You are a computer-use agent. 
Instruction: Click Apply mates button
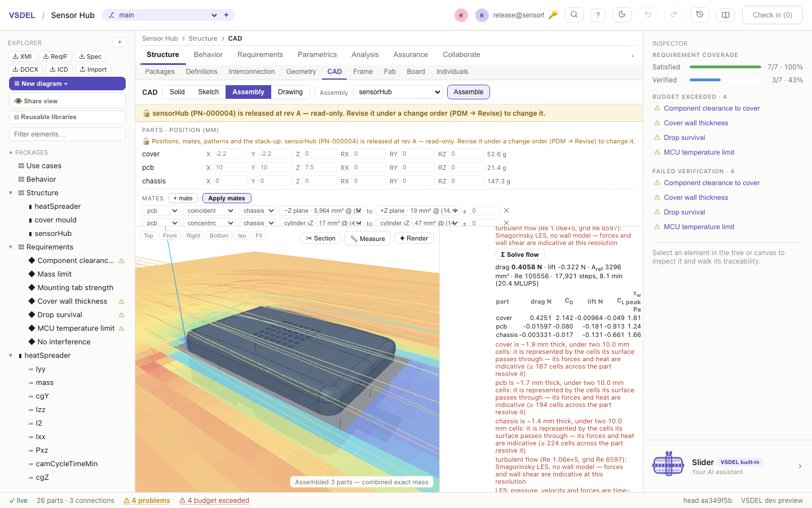coord(227,198)
